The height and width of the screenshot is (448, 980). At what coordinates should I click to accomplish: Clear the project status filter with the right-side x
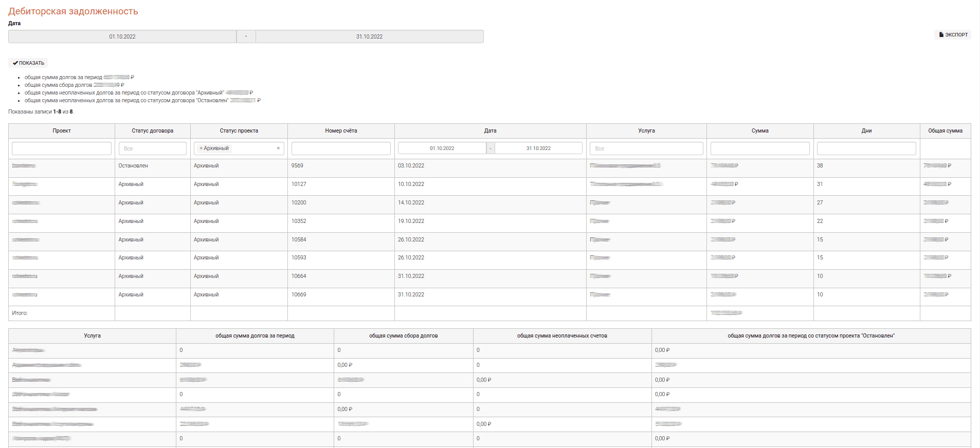(x=278, y=148)
